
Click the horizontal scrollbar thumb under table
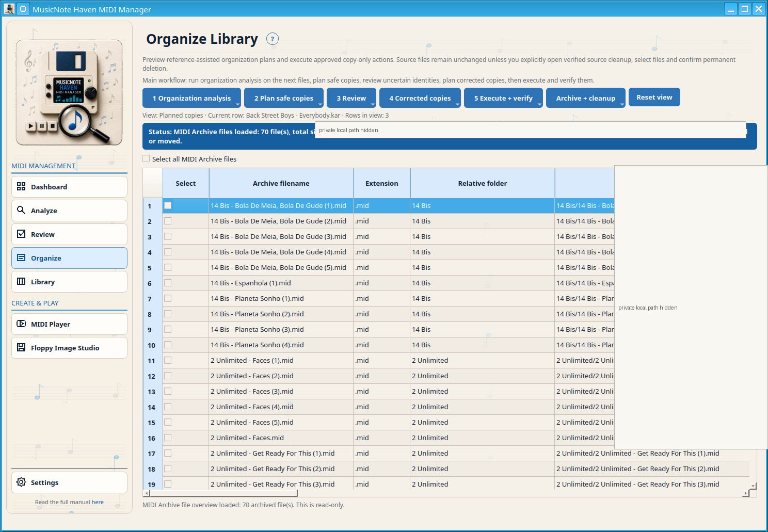click(223, 493)
